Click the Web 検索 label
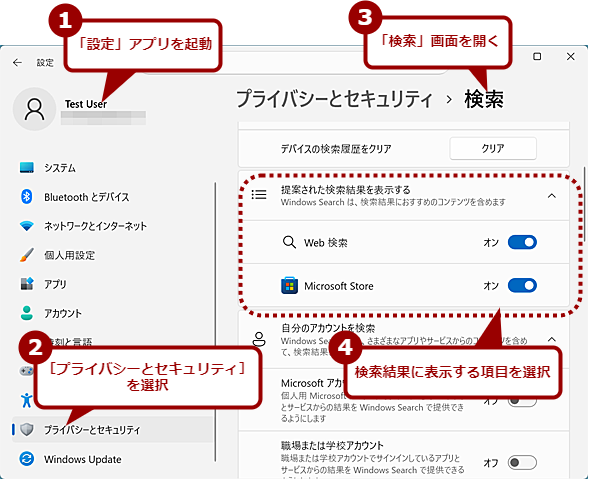Screen dimensions: 589x480 click(x=326, y=243)
